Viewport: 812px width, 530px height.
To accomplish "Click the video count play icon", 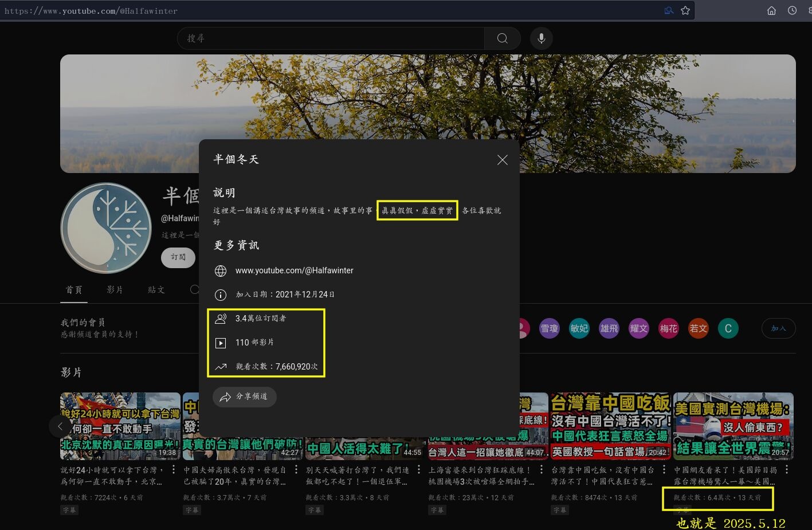I will point(221,343).
